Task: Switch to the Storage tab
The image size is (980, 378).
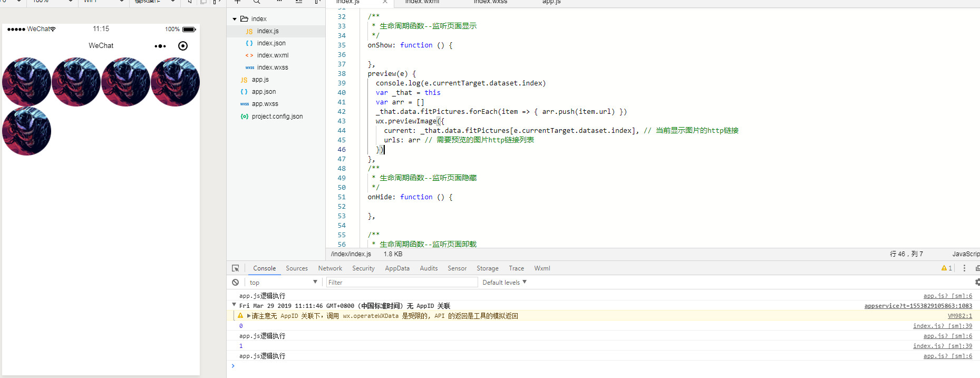Action: [488, 268]
